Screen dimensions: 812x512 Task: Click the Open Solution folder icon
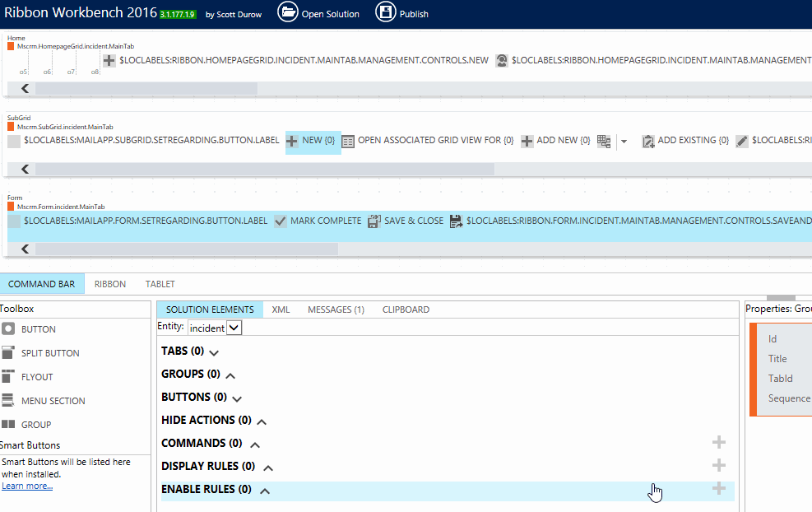pos(287,12)
